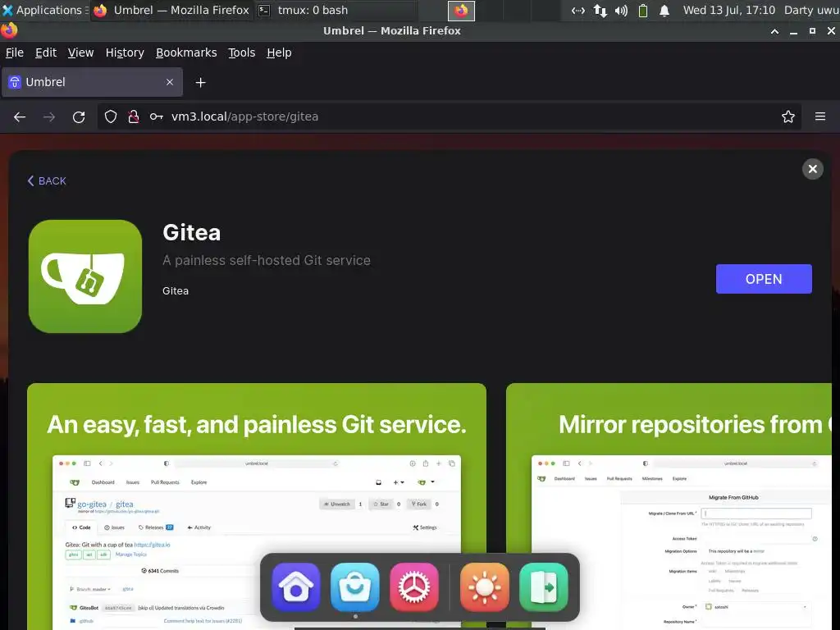Open the Settings dock icon
This screenshot has height=630, width=840.
click(414, 587)
